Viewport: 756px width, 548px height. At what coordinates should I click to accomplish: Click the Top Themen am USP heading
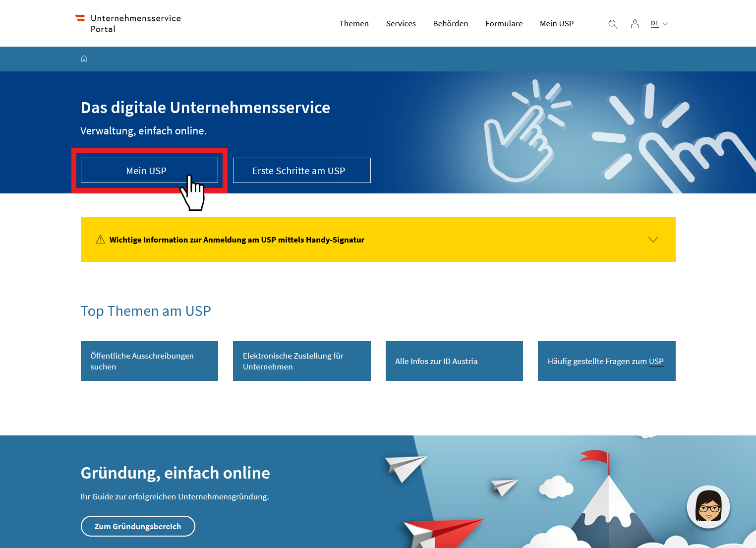coord(146,311)
